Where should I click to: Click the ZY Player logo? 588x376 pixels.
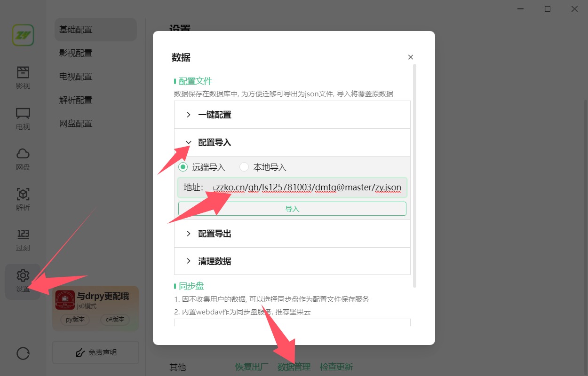tap(23, 35)
